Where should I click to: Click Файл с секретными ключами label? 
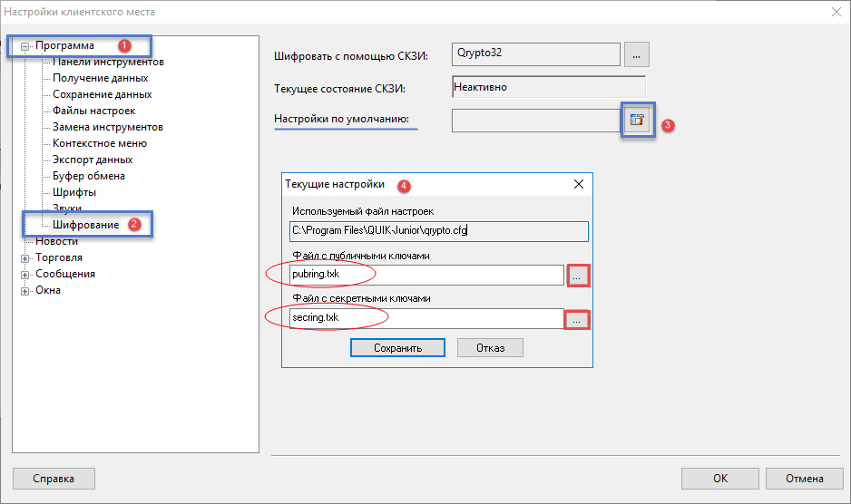pyautogui.click(x=361, y=298)
